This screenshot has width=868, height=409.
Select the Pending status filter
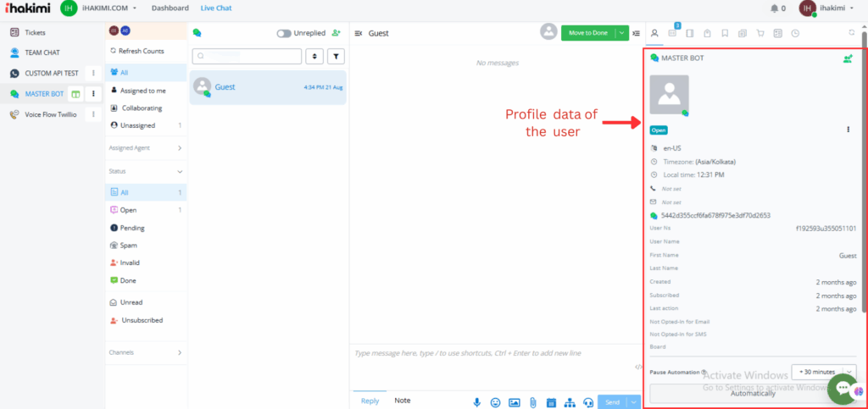point(131,228)
